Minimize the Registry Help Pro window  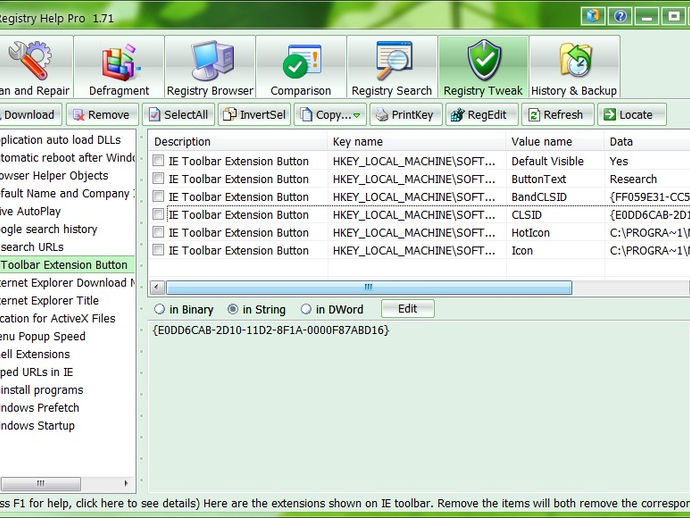point(647,17)
